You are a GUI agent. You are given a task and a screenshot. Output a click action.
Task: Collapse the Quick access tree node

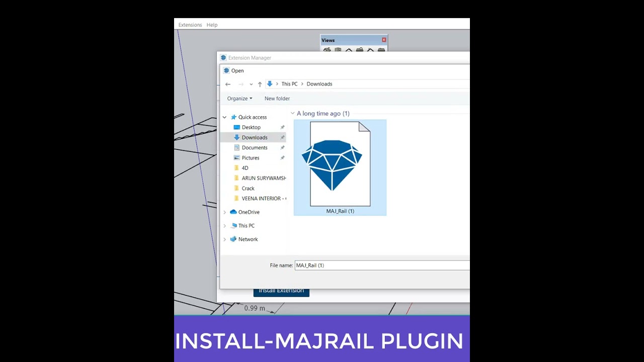coord(224,117)
